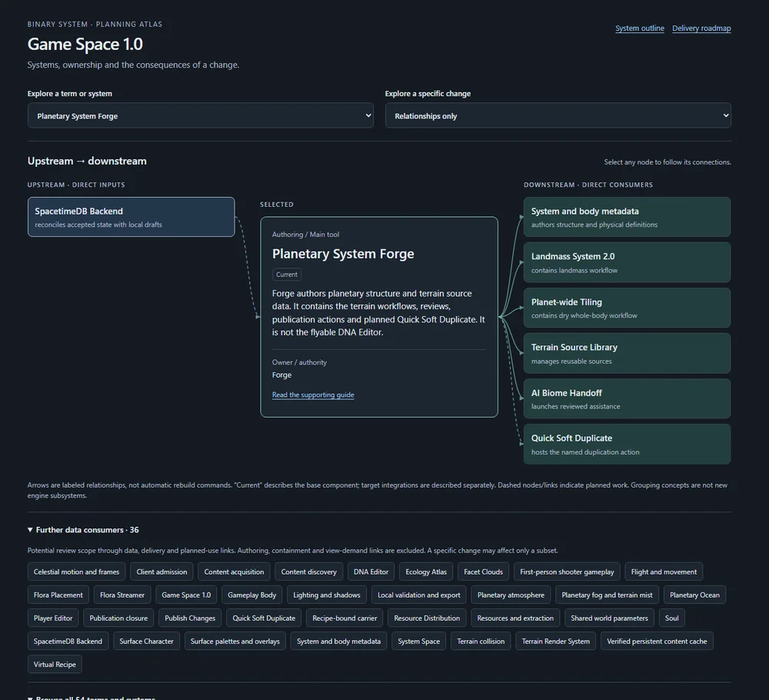Click the Publish Changes chip
This screenshot has height=700, width=769.
190,618
